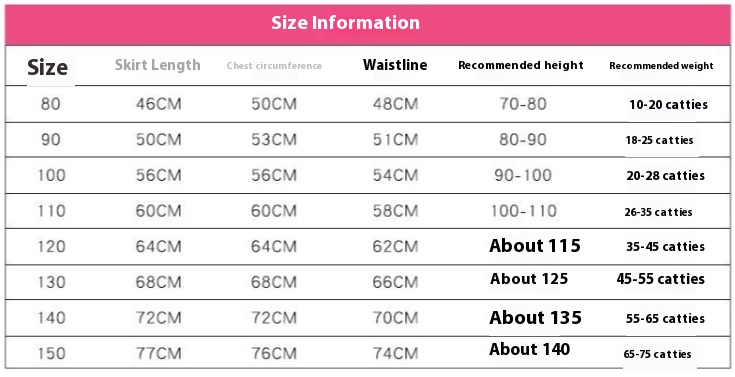
Task: Click the Recommended height column header
Action: 521,65
